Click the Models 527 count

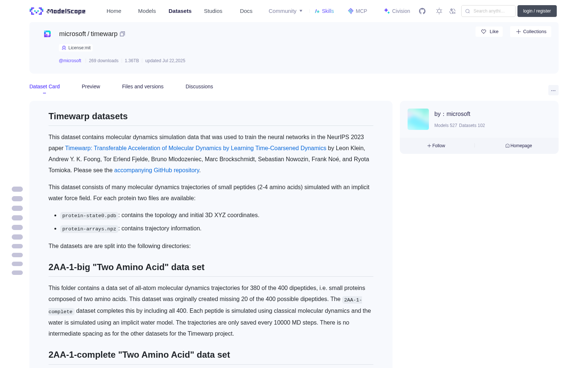click(x=446, y=125)
